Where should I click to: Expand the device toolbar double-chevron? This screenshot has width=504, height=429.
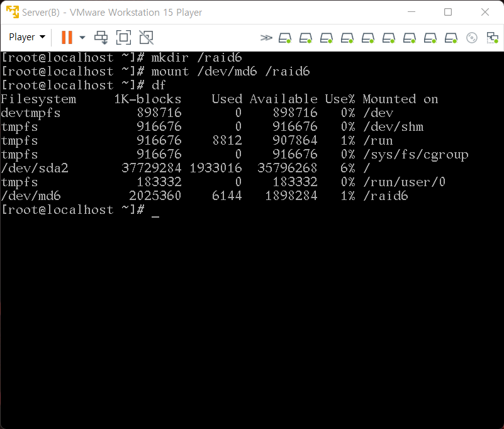pos(266,38)
